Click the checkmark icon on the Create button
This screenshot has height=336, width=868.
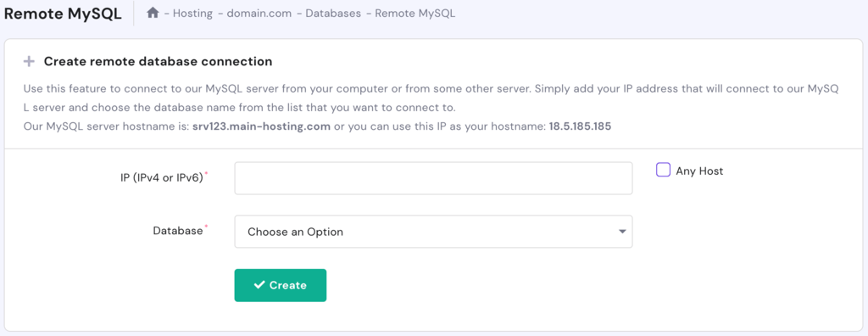[259, 285]
